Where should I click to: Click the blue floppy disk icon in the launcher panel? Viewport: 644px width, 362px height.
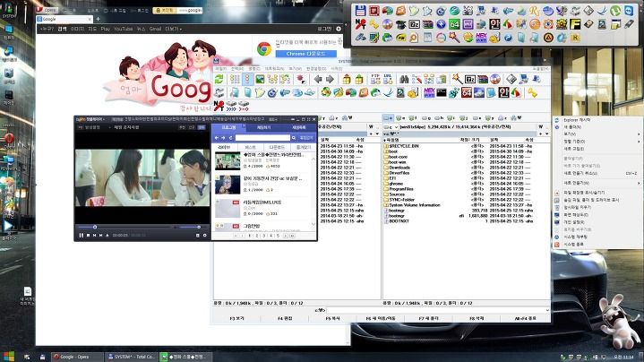[x=360, y=11]
